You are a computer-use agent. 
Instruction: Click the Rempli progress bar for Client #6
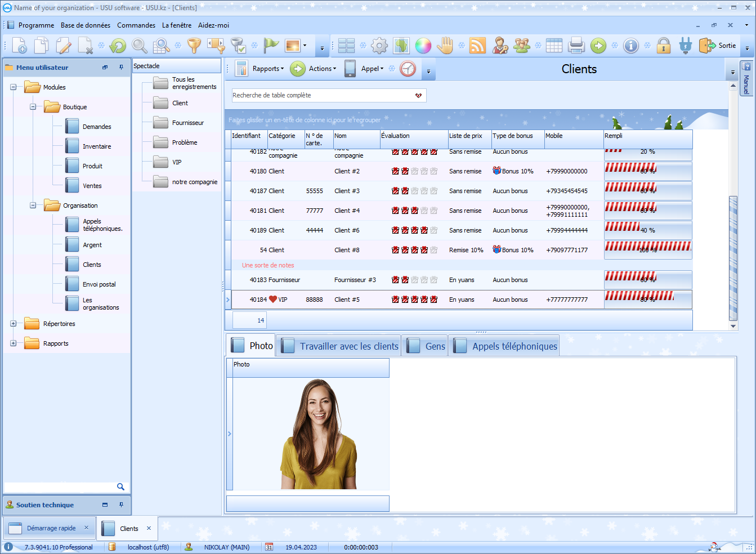click(x=648, y=230)
